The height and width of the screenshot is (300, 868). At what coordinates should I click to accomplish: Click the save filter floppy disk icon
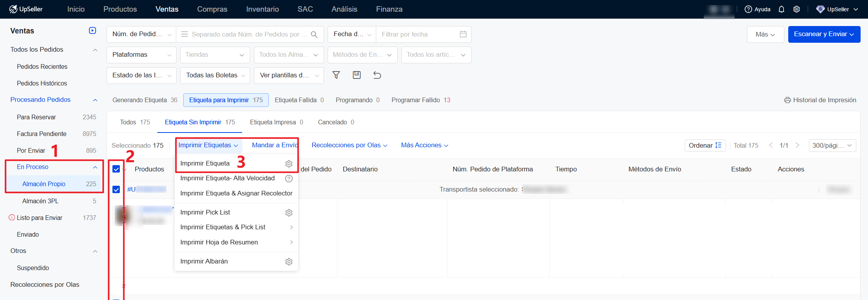(356, 75)
